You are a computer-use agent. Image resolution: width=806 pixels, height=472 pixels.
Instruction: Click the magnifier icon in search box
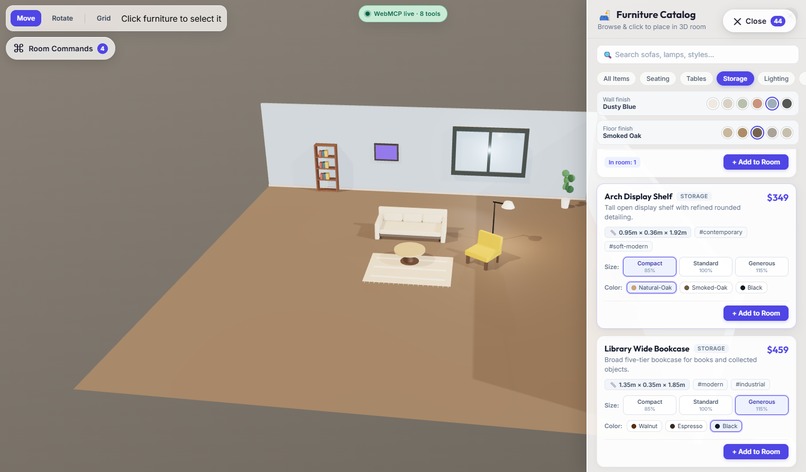[608, 55]
